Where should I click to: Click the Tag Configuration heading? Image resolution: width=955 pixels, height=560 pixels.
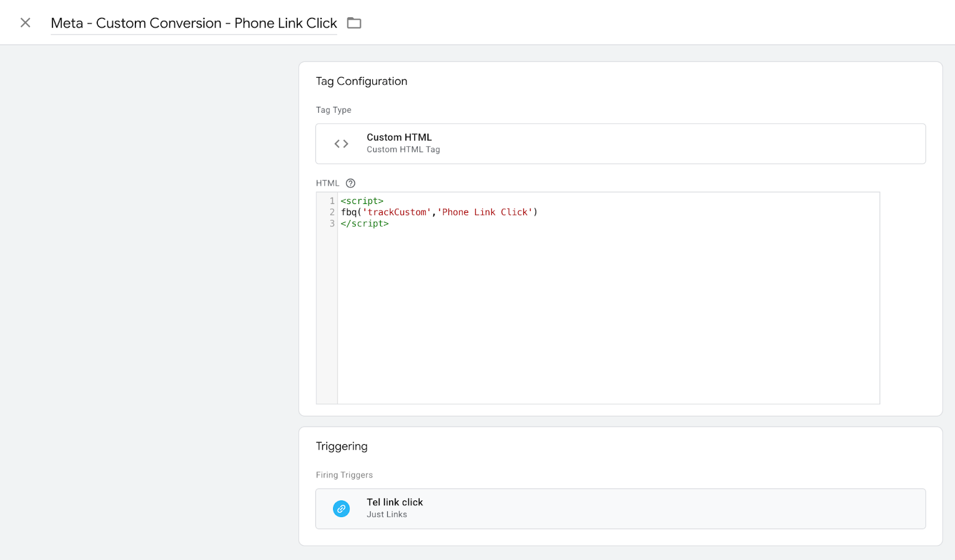click(362, 81)
